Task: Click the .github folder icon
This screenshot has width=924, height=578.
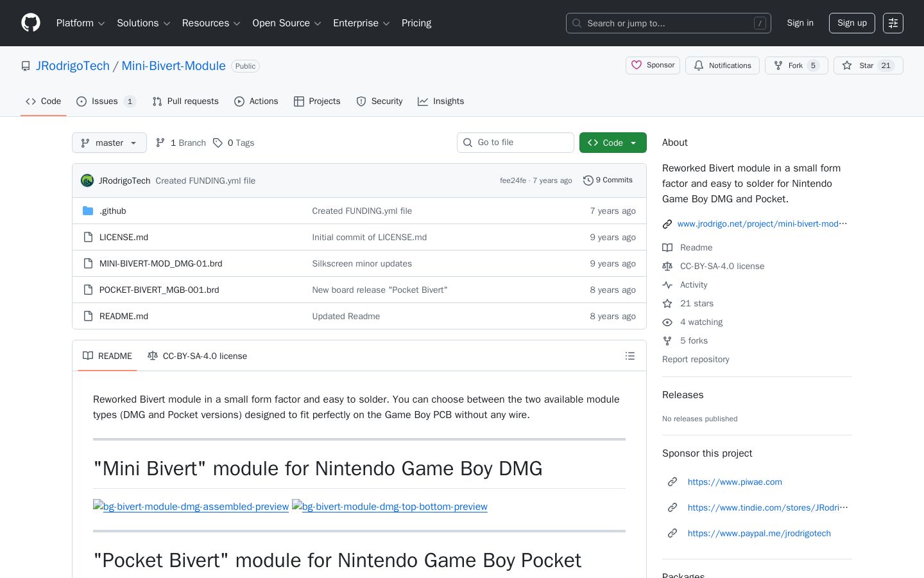Action: 88,211
